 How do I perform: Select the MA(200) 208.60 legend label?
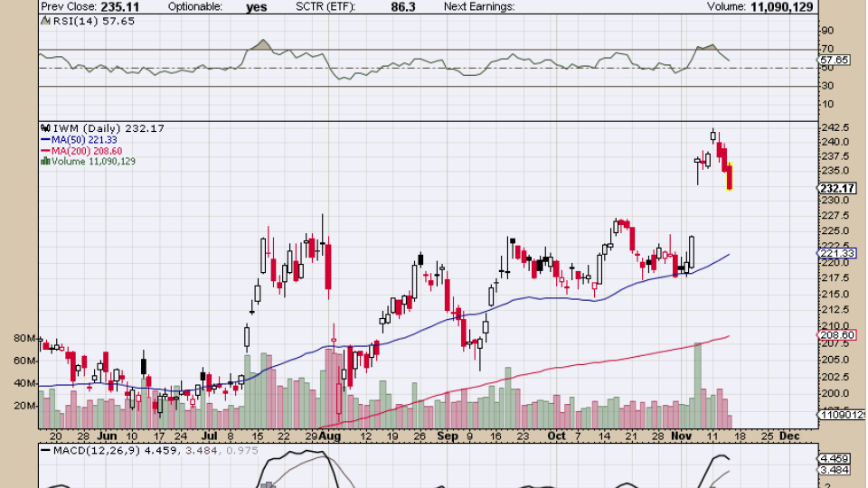[x=88, y=151]
